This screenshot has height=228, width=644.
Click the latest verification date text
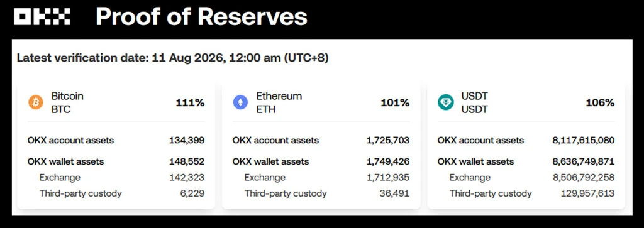click(x=172, y=58)
